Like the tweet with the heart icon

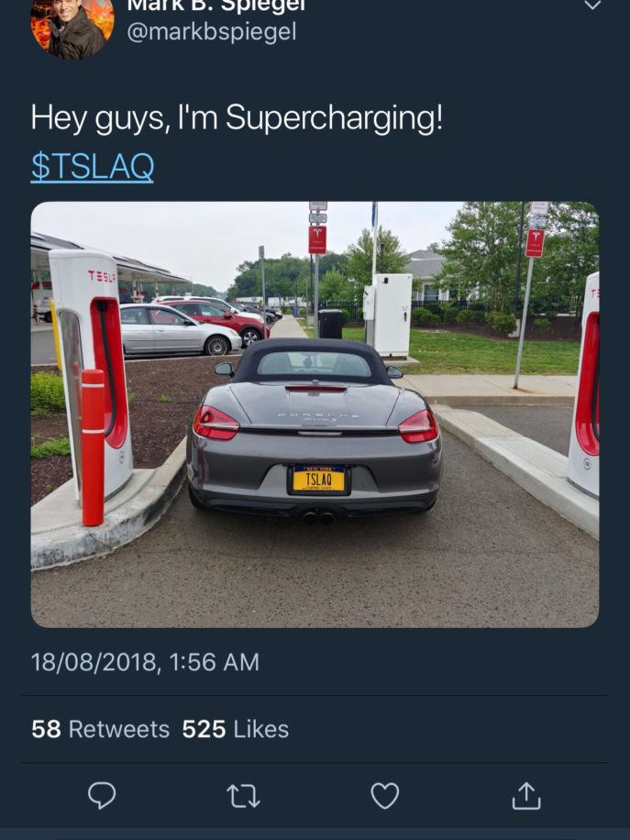pos(385,796)
